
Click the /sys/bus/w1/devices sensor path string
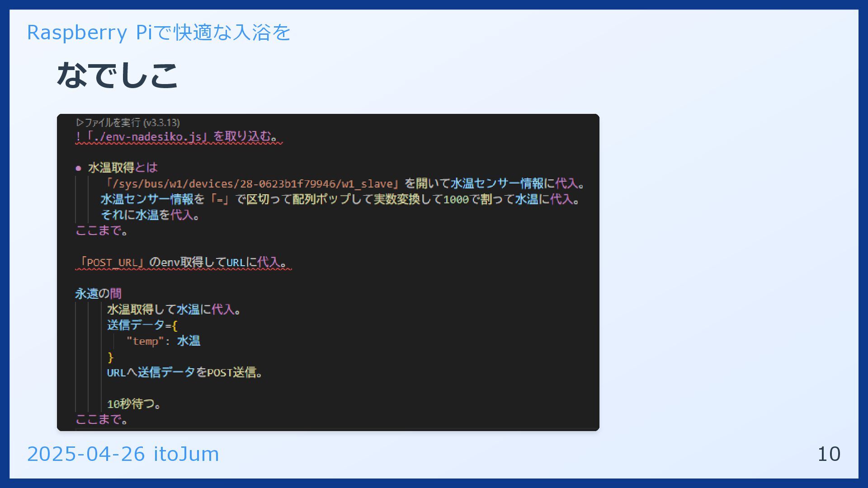(x=251, y=183)
